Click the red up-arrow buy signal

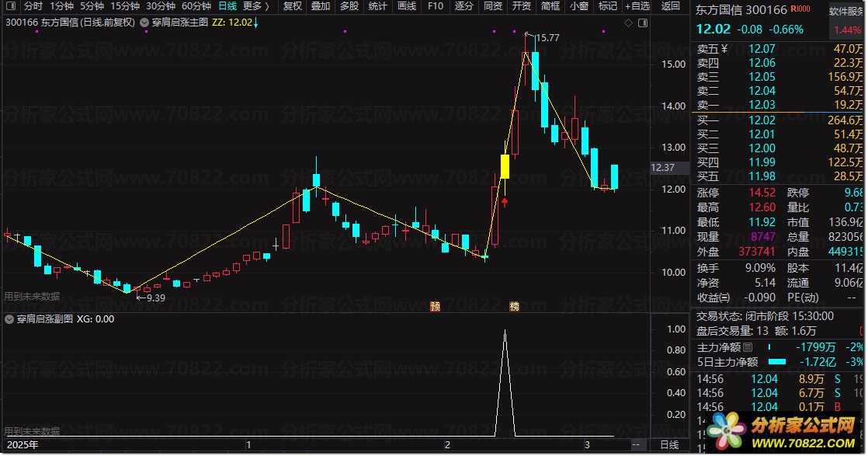pos(505,202)
